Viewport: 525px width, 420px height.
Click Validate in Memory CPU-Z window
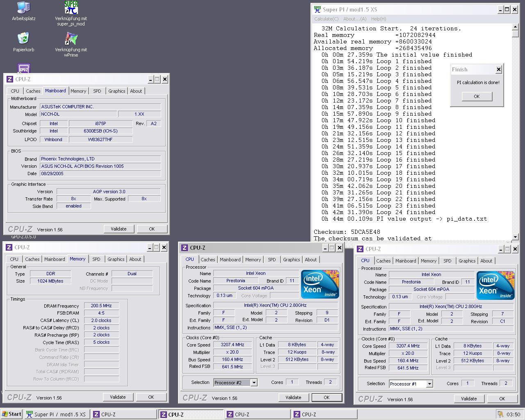(118, 397)
